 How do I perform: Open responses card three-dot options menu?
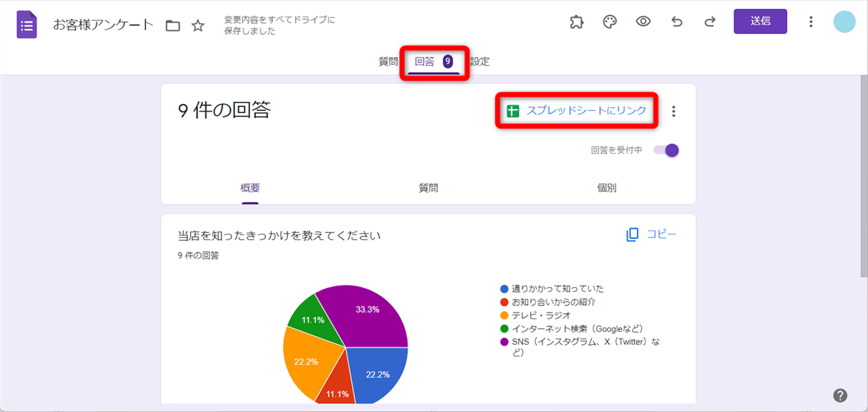[x=673, y=111]
